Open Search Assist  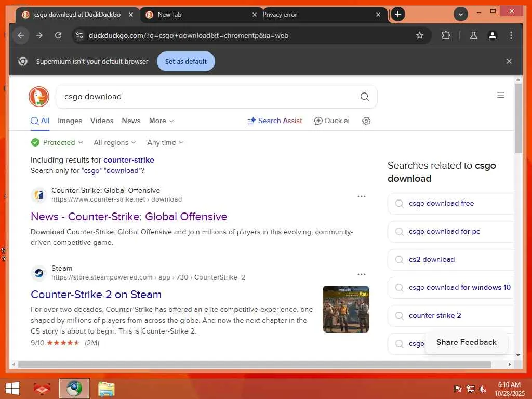pyautogui.click(x=274, y=121)
